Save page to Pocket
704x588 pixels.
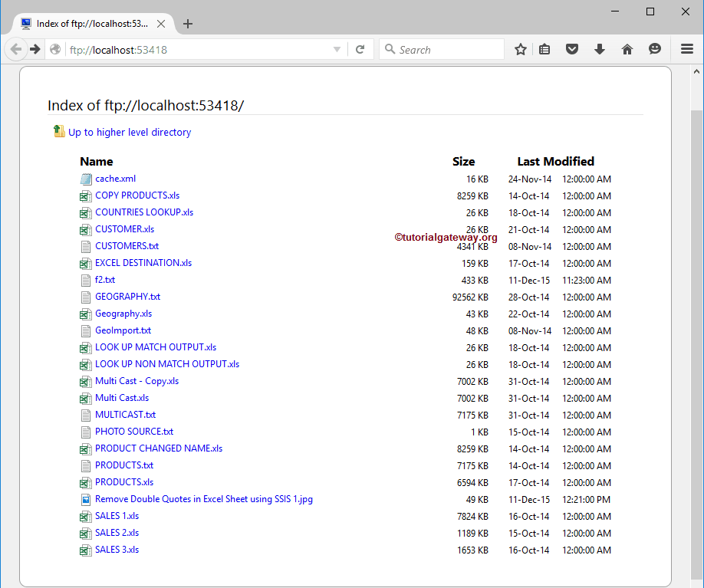click(x=572, y=48)
